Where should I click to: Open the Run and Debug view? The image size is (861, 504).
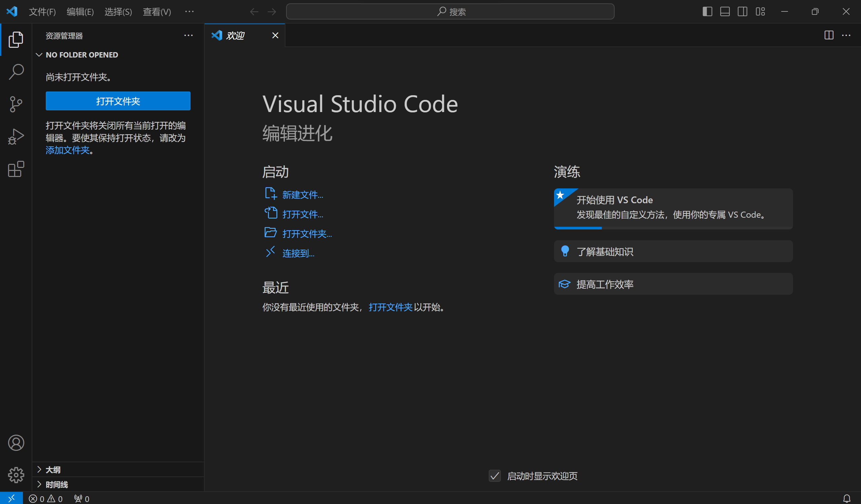tap(16, 137)
